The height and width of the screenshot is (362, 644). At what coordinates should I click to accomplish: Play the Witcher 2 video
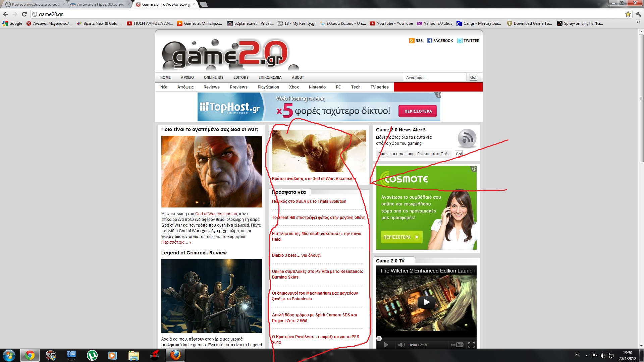coord(426,302)
